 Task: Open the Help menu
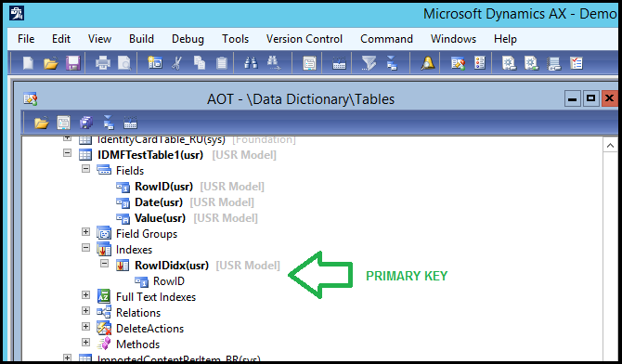click(505, 39)
